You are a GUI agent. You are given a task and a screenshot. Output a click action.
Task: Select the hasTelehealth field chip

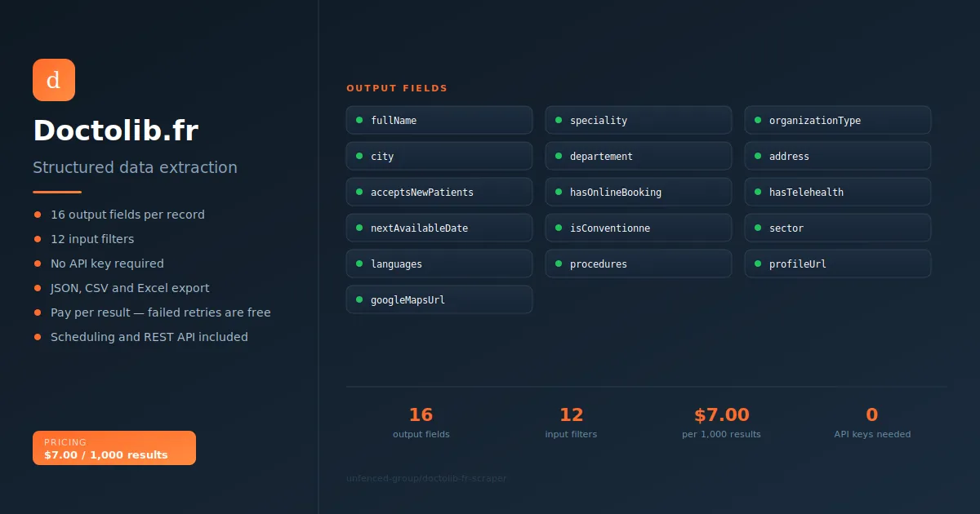pyautogui.click(x=838, y=192)
